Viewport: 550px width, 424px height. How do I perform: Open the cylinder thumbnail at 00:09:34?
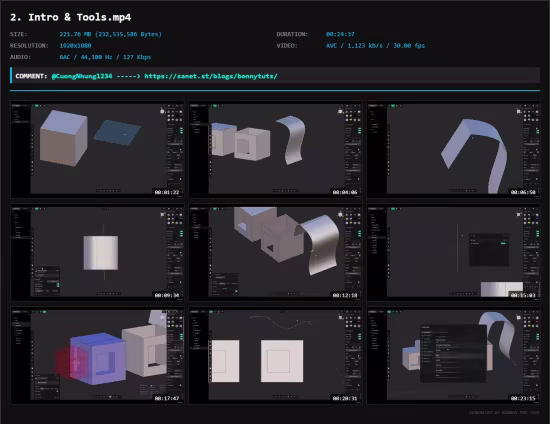click(97, 253)
